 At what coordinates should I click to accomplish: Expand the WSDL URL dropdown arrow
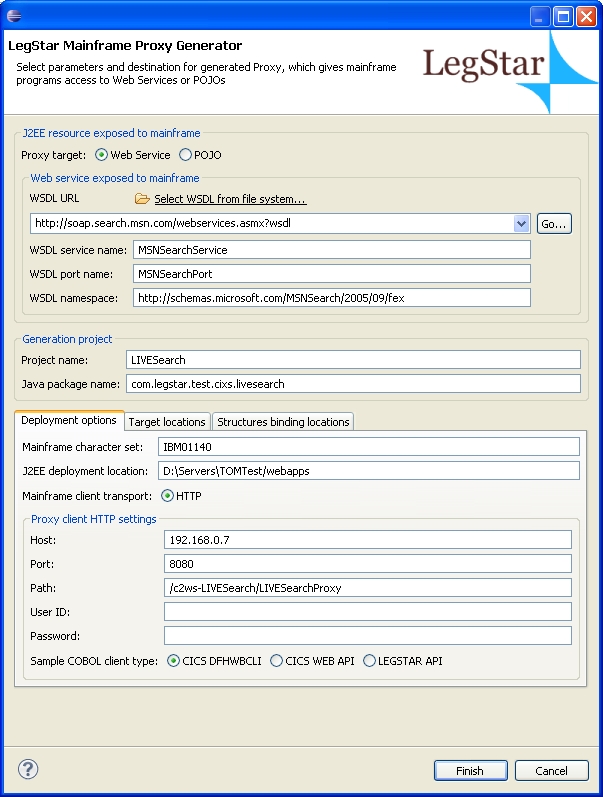pyautogui.click(x=521, y=224)
